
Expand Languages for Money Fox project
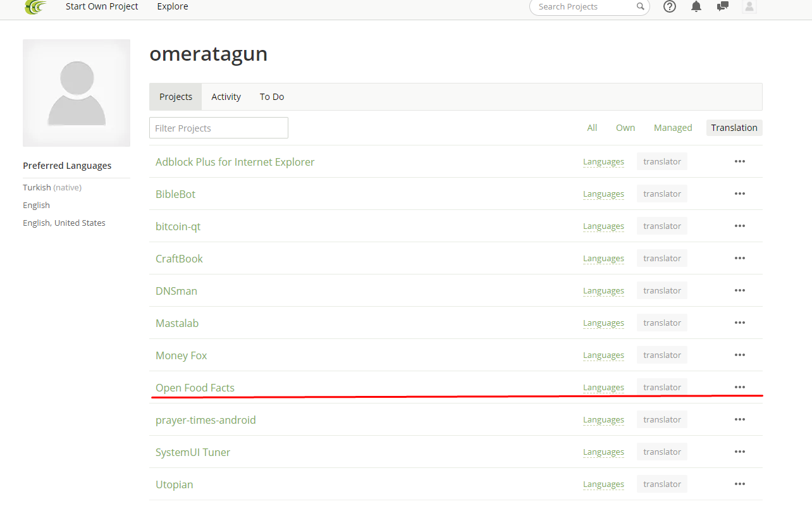click(x=603, y=355)
